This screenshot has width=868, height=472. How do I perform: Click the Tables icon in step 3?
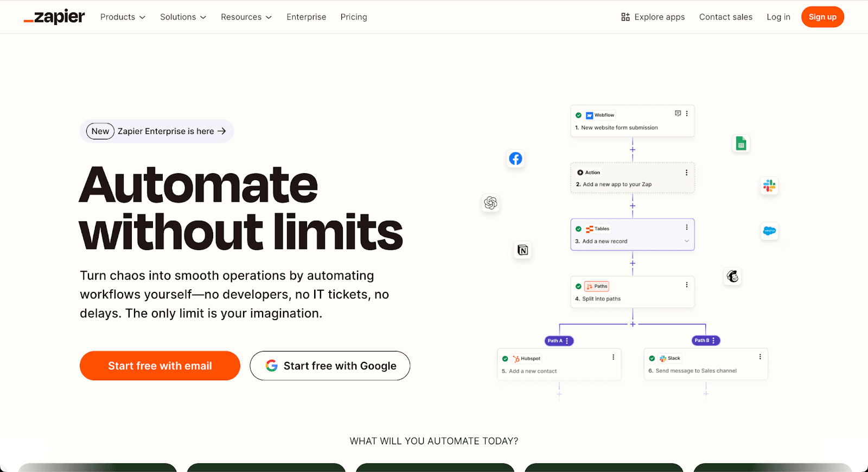(589, 229)
